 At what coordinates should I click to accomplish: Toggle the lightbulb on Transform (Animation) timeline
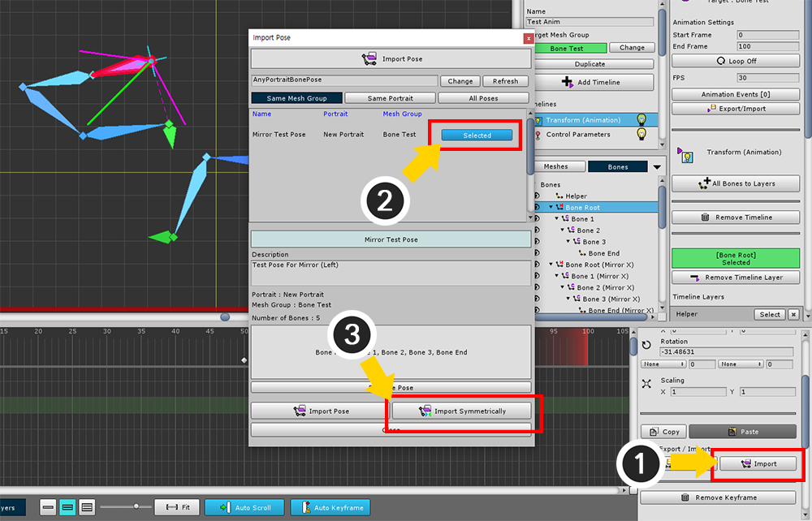(x=641, y=119)
